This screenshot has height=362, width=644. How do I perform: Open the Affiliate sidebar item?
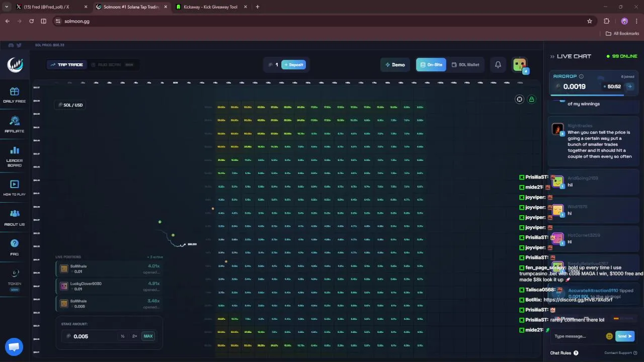(14, 124)
